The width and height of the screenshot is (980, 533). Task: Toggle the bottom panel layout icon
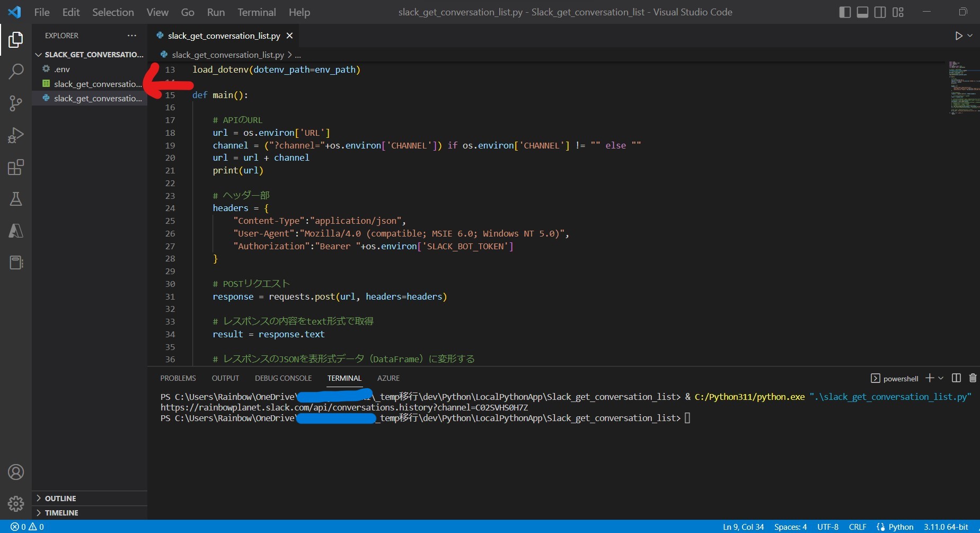point(863,12)
